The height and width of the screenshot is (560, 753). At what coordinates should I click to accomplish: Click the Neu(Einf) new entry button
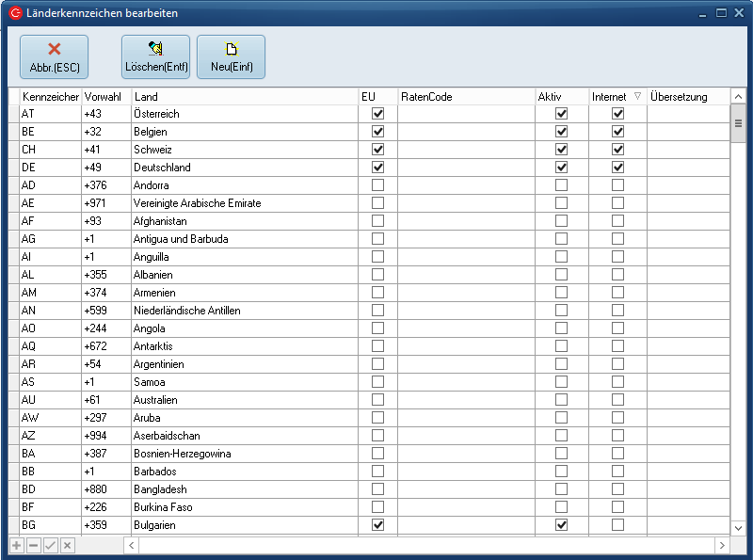coord(231,56)
